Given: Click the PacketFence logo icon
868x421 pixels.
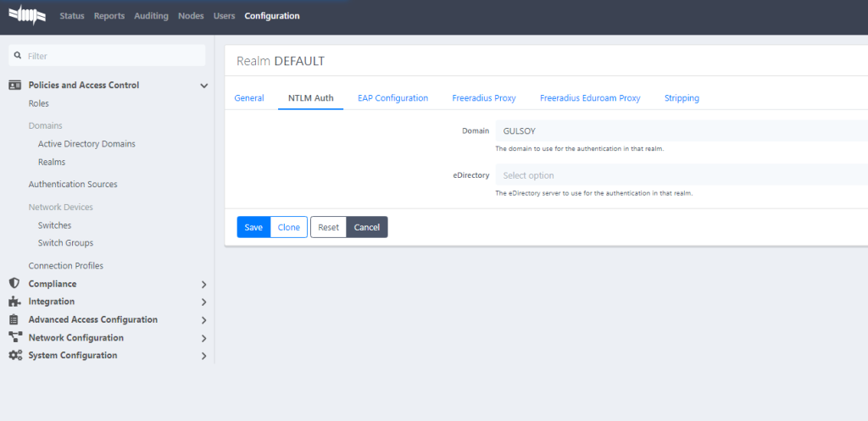Looking at the screenshot, I should [26, 15].
